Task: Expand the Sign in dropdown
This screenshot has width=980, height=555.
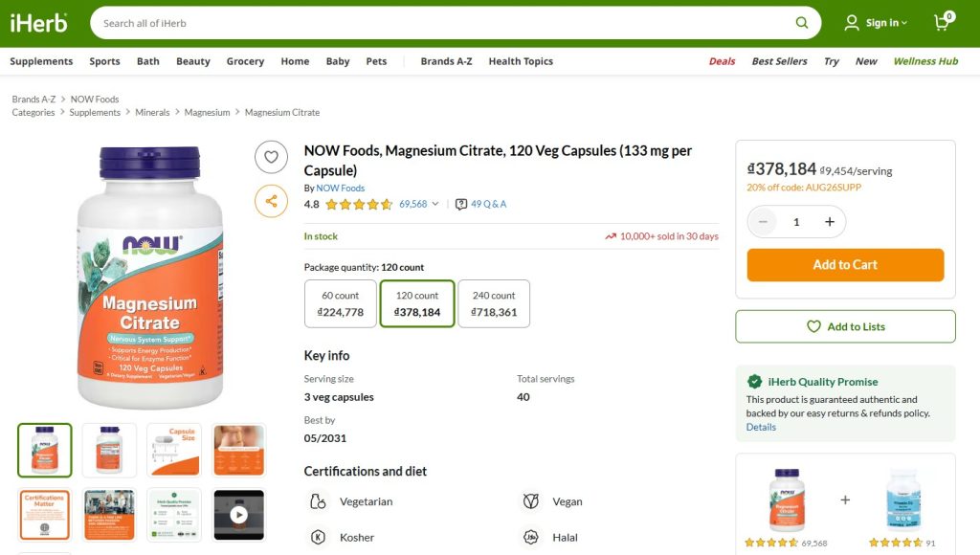Action: coord(877,23)
